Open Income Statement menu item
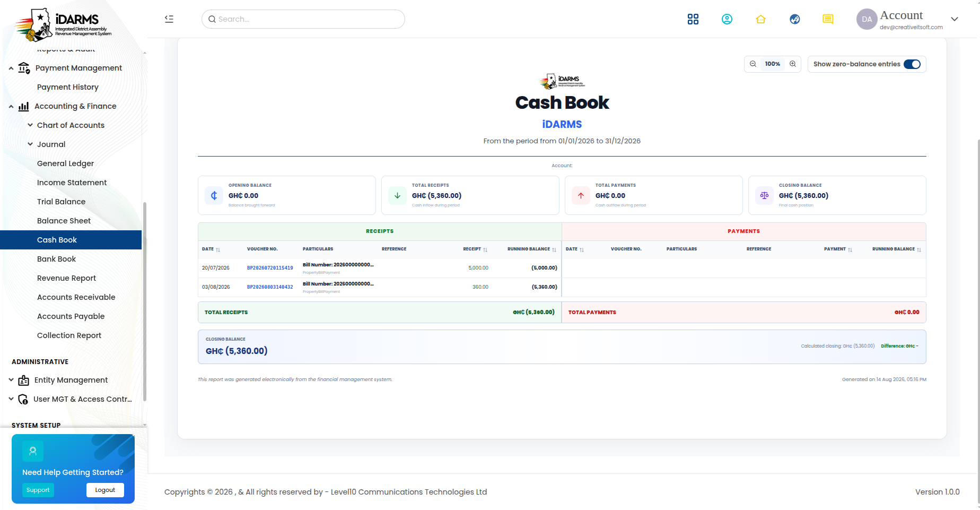The image size is (980, 510). click(x=72, y=183)
